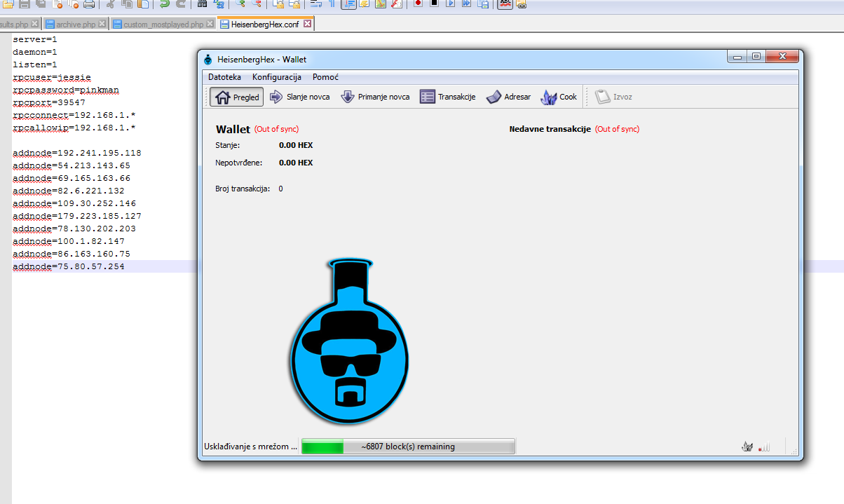Screen dimensions: 844x504
Task: Click the Broj transakcija label
Action: tap(243, 189)
